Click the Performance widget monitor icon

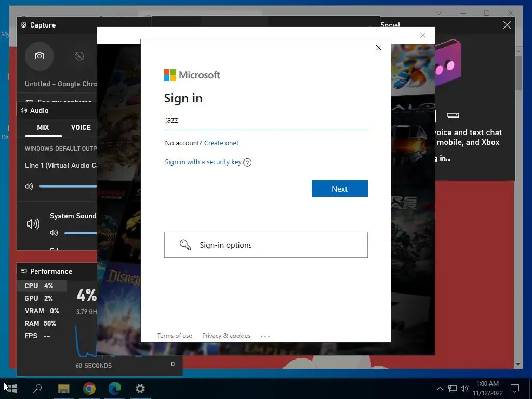point(24,271)
